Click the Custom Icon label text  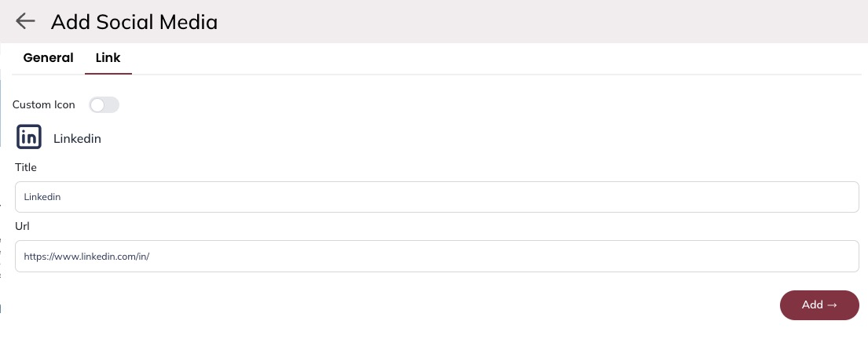[x=44, y=104]
